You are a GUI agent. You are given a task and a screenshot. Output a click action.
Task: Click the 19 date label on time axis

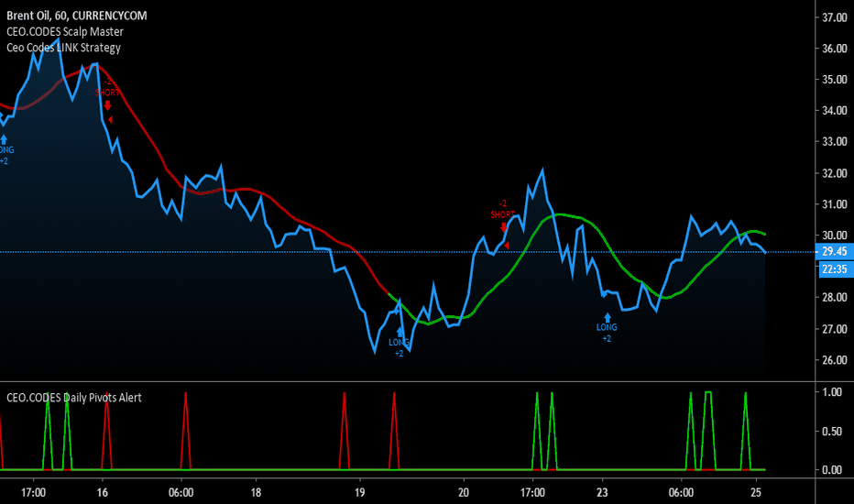pos(359,493)
